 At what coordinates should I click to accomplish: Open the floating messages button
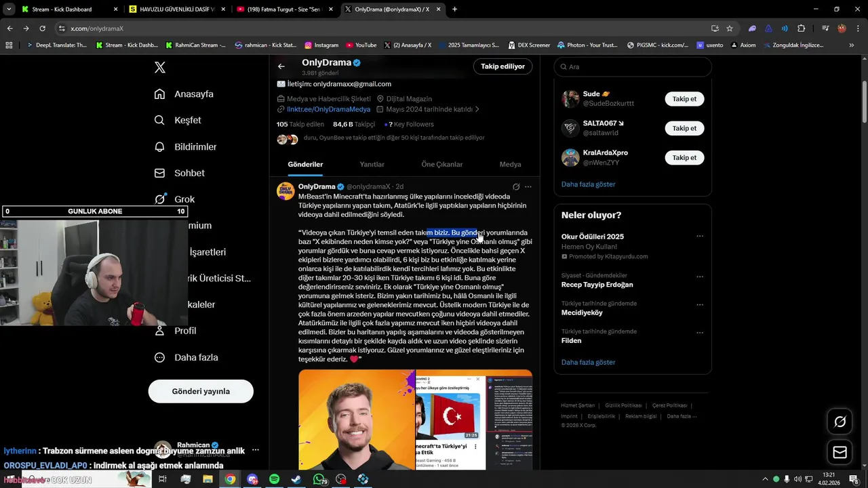click(840, 452)
